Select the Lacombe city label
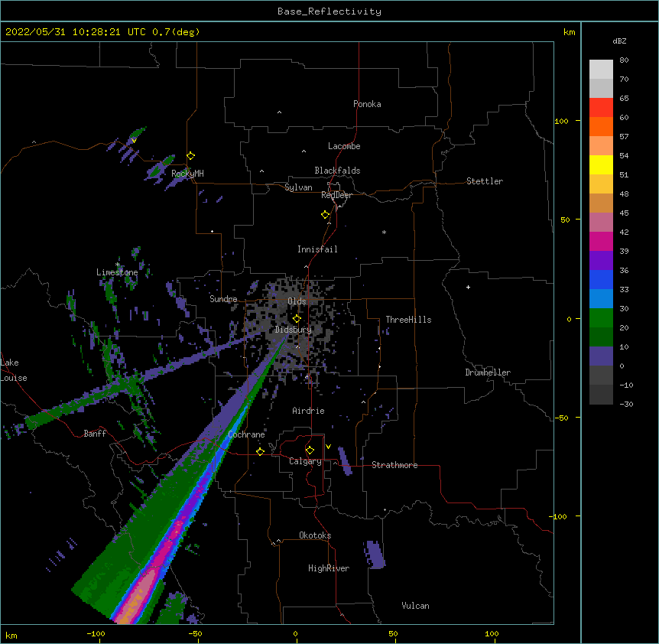Image resolution: width=659 pixels, height=644 pixels. [x=344, y=146]
